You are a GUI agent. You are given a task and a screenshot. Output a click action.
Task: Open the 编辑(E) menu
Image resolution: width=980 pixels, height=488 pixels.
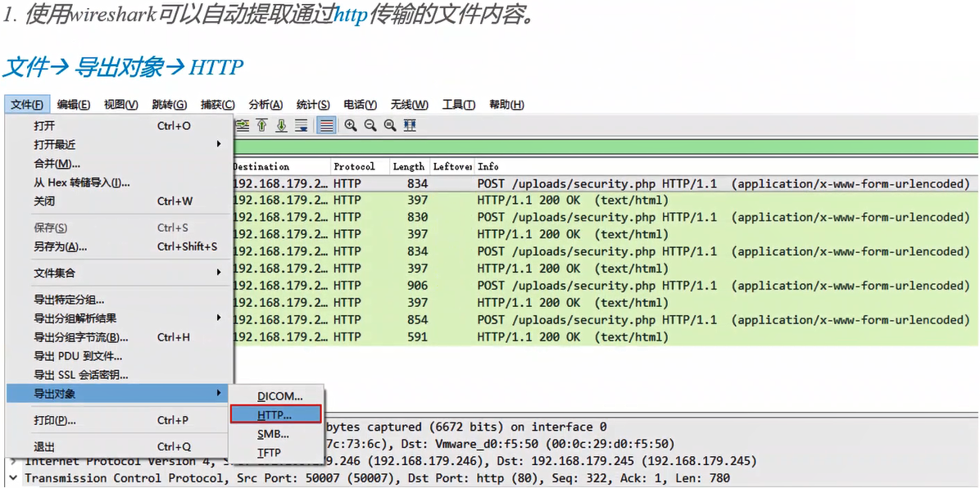pyautogui.click(x=74, y=105)
